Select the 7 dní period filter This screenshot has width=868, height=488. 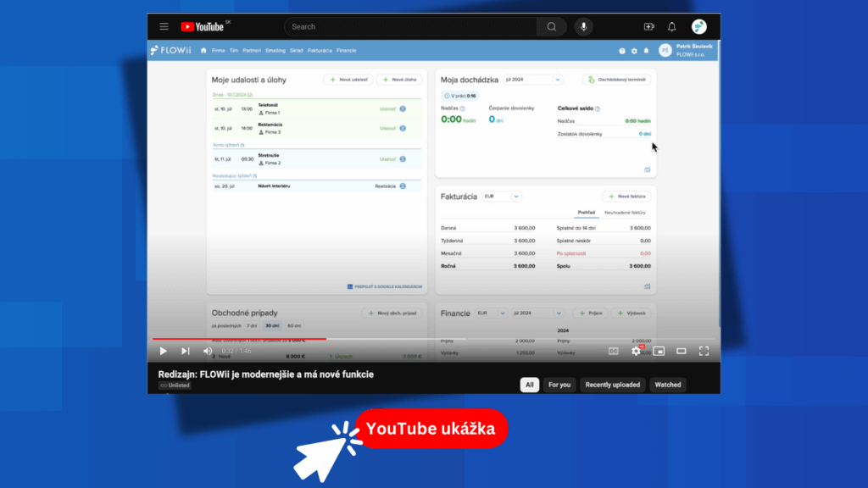[x=252, y=326]
